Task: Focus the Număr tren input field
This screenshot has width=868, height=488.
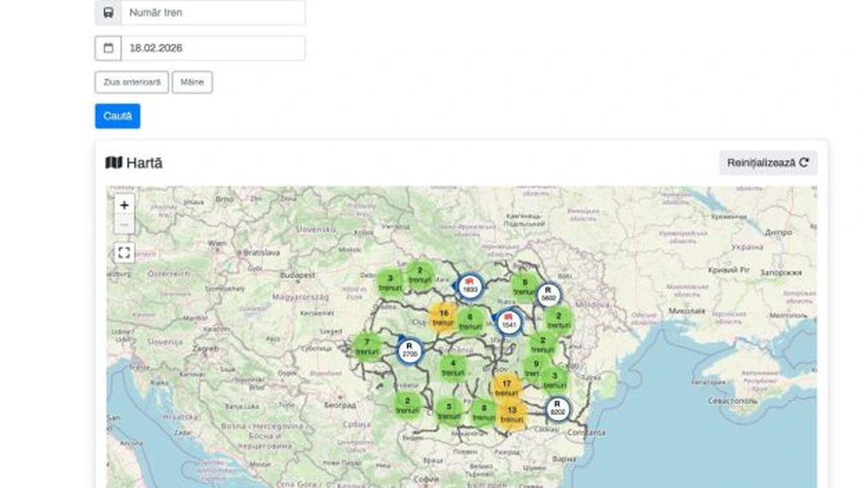Action: (x=213, y=13)
